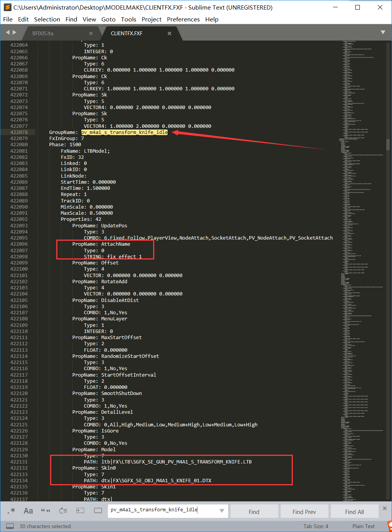Image resolution: width=392 pixels, height=532 pixels.
Task: Switch to the CLIENTFX.FXF tab
Action: click(x=127, y=33)
